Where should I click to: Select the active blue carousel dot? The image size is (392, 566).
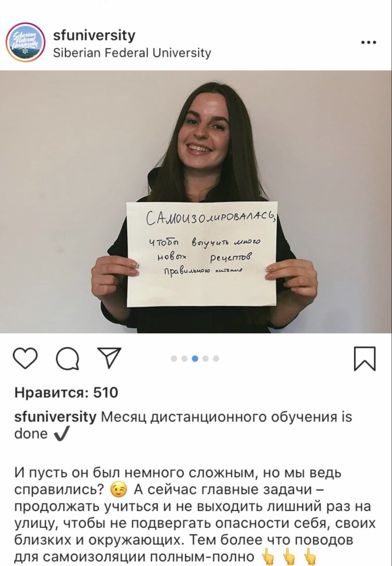tap(195, 359)
